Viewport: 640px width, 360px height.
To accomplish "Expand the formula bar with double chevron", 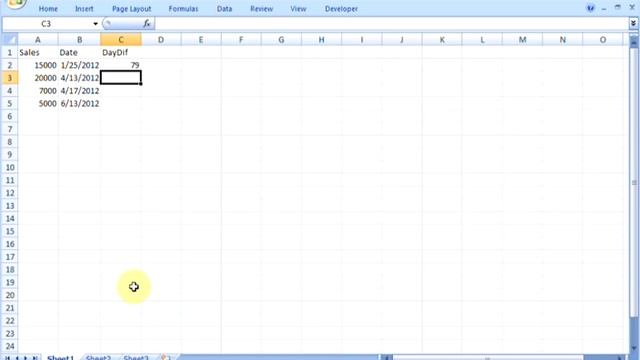I will (x=633, y=24).
